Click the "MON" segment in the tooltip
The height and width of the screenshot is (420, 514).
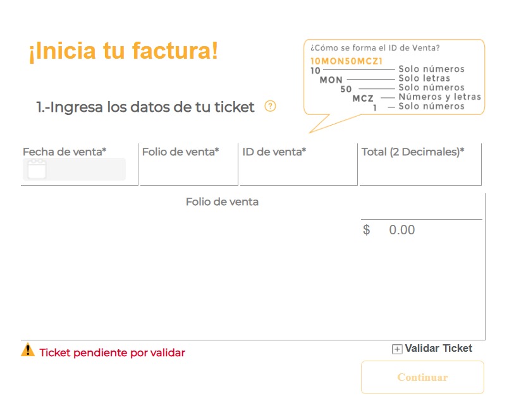(x=331, y=80)
